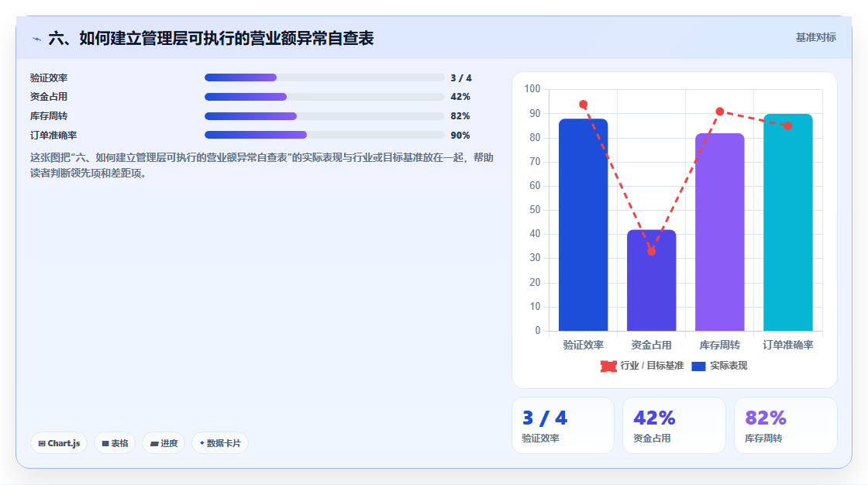Click the 3 / 4 value beside progress bar

click(461, 78)
